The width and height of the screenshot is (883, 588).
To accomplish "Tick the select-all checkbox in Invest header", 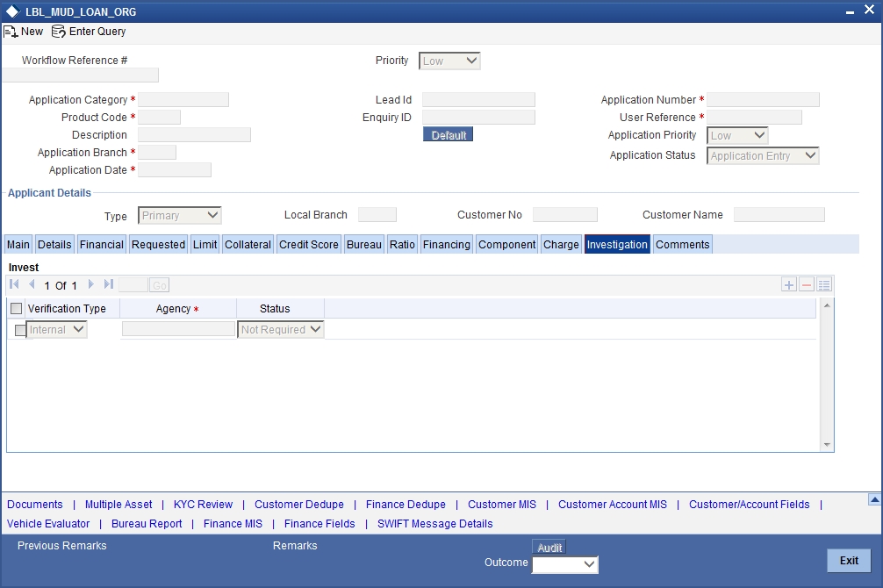I will (17, 308).
